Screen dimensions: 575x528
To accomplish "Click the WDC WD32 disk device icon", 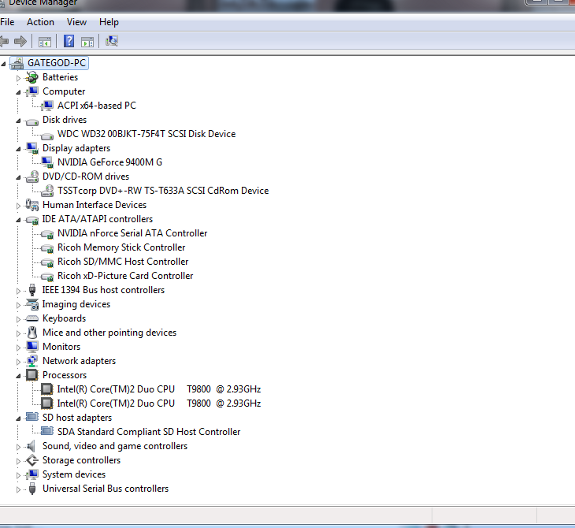I will point(47,135).
